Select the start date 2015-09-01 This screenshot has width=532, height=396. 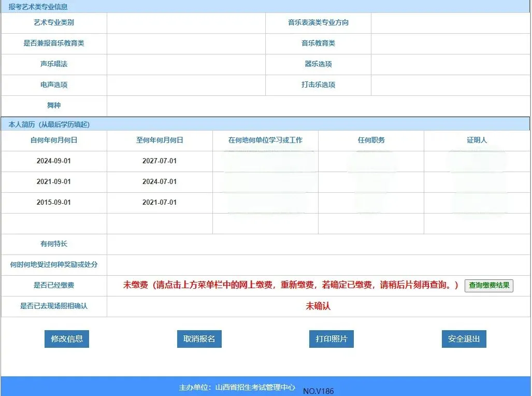(x=53, y=203)
